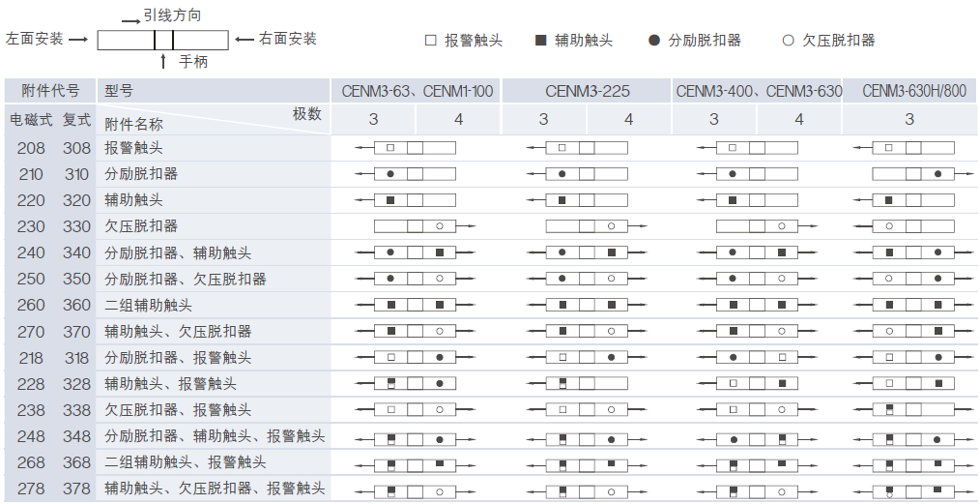This screenshot has width=980, height=504.
Task: Click code 308 in 复式 column
Action: (x=77, y=148)
